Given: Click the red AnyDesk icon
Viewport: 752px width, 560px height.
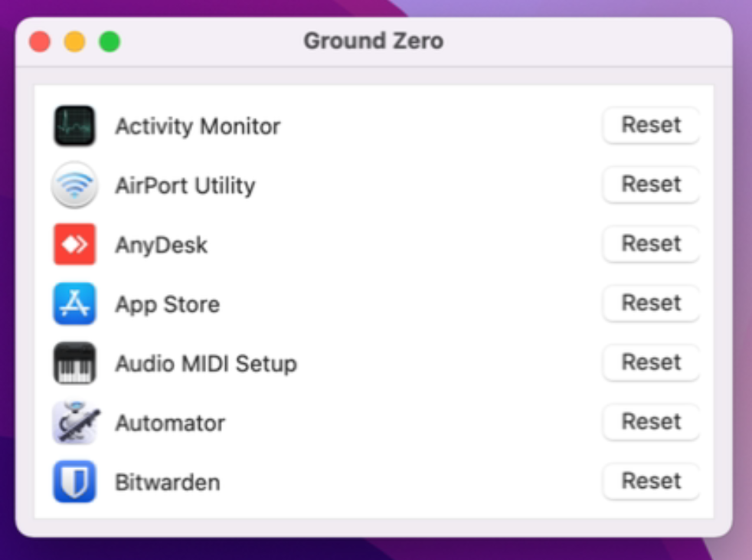Looking at the screenshot, I should tap(74, 244).
